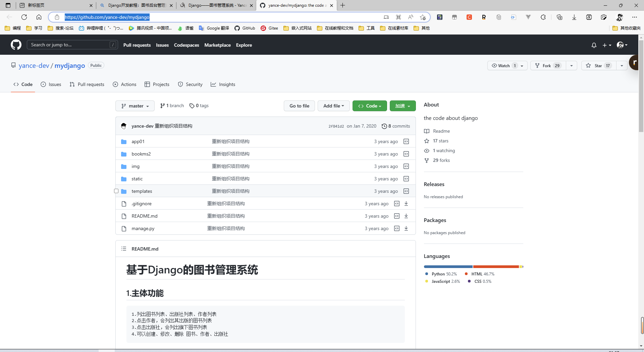Screen dimensions: 644x352
Task: Fork the repository with Fork button
Action: coord(548,65)
